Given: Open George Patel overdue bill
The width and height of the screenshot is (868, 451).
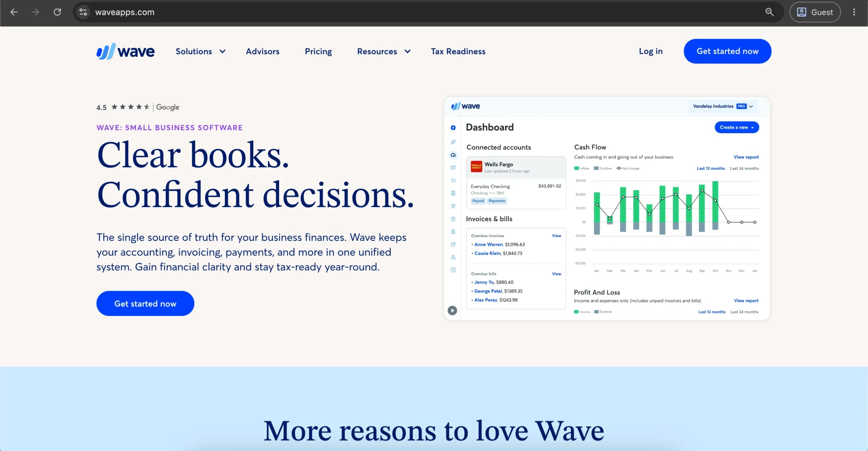Looking at the screenshot, I should 488,291.
